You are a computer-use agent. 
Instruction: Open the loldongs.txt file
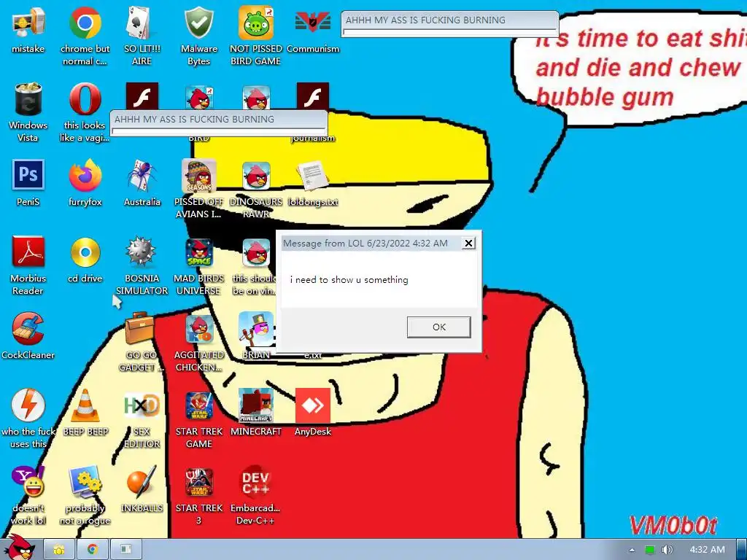pyautogui.click(x=312, y=175)
